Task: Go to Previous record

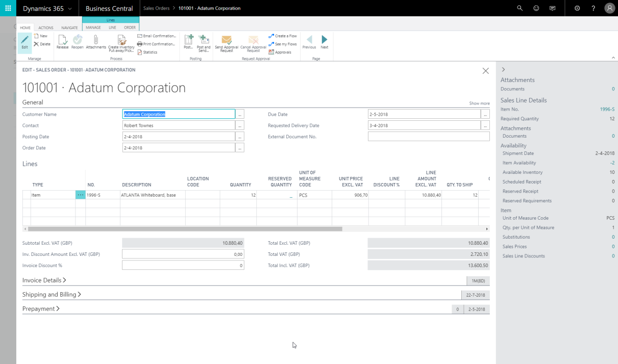Action: coord(309,42)
